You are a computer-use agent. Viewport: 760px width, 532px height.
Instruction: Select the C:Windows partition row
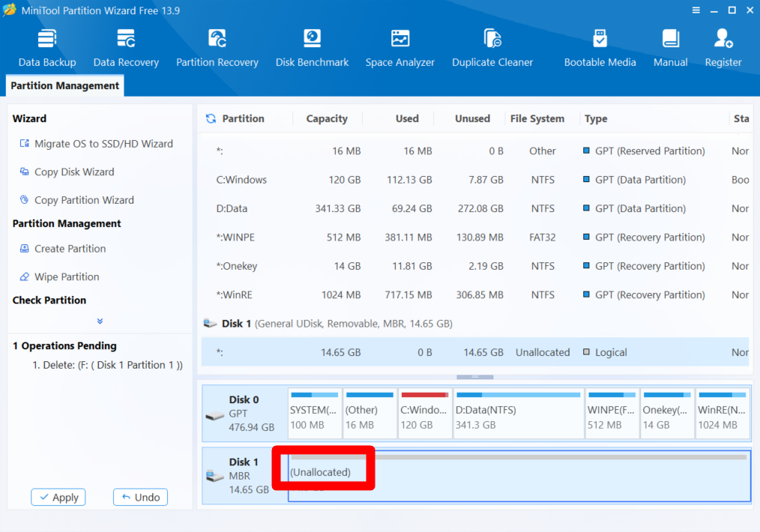(475, 180)
